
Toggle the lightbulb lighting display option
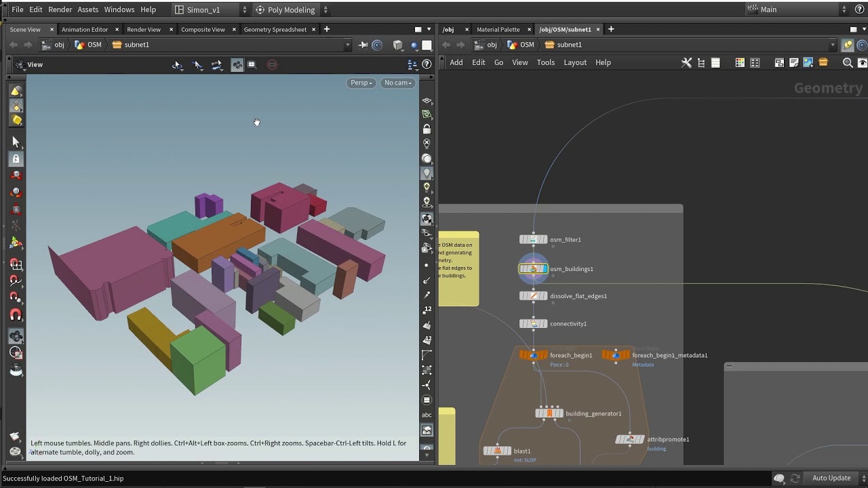pyautogui.click(x=427, y=186)
